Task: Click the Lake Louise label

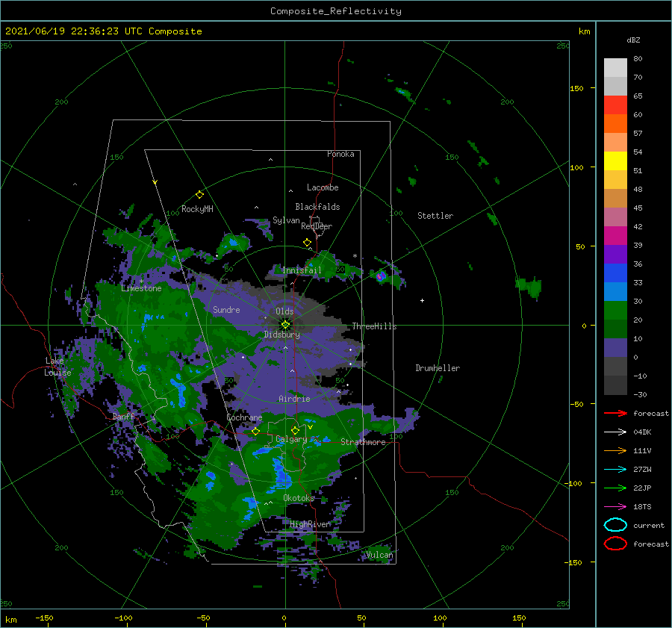Action: [57, 367]
